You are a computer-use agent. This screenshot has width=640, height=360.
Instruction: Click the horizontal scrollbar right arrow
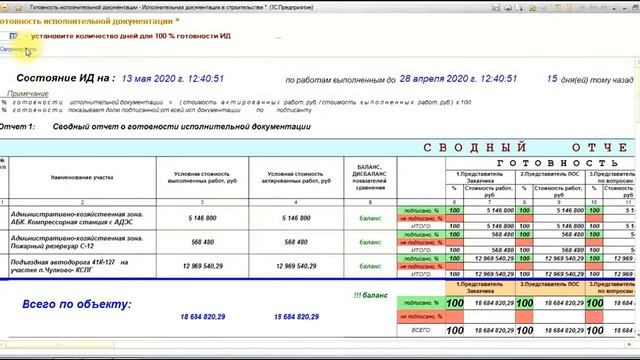pyautogui.click(x=629, y=345)
